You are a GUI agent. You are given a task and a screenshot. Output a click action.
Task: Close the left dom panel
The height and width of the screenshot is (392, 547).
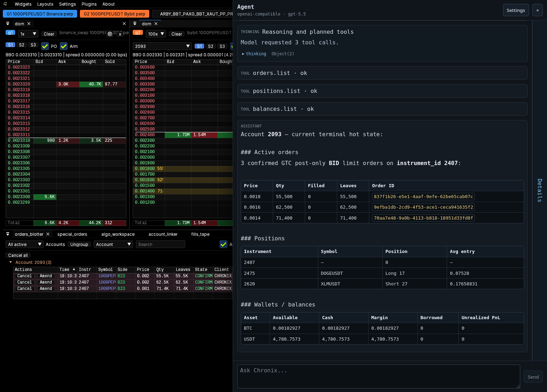[x=124, y=24]
